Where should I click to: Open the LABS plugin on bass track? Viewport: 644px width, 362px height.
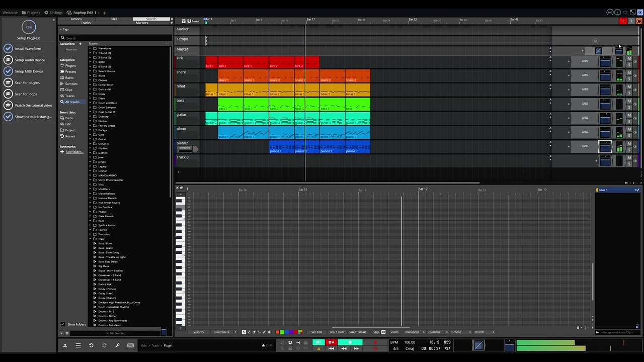(x=585, y=104)
